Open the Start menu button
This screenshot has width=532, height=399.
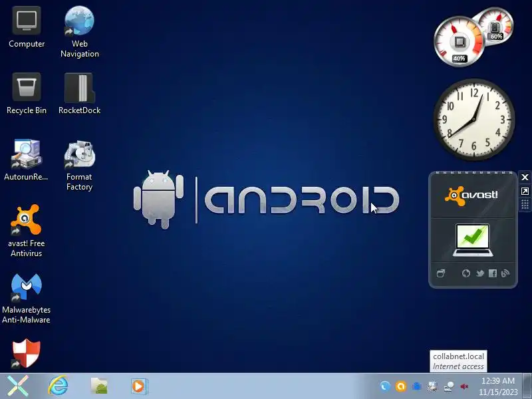18,386
